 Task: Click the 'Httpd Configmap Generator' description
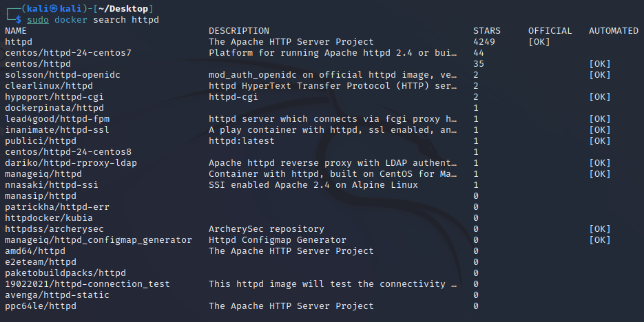278,240
